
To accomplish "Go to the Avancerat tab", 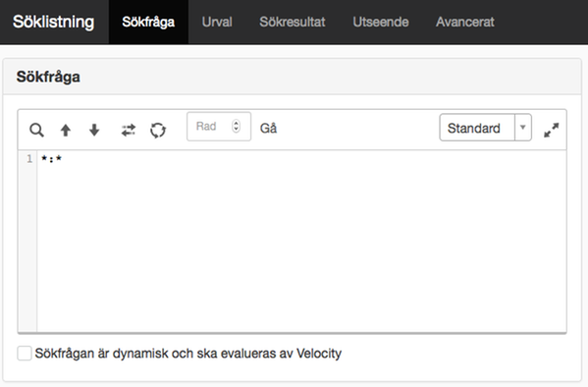I will (x=465, y=23).
